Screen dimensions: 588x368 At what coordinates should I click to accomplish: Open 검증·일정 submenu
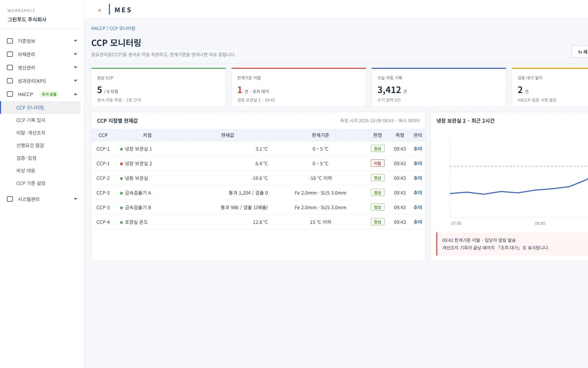pyautogui.click(x=40, y=158)
